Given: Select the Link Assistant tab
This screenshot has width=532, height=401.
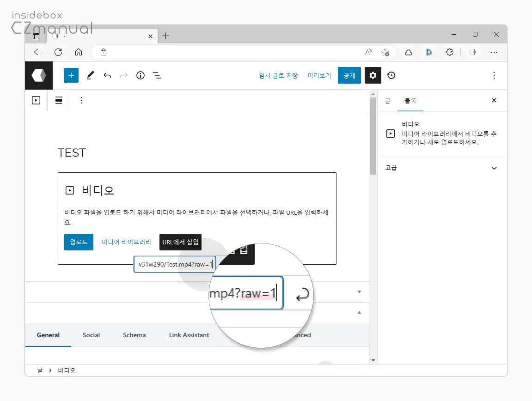Looking at the screenshot, I should click(x=189, y=335).
